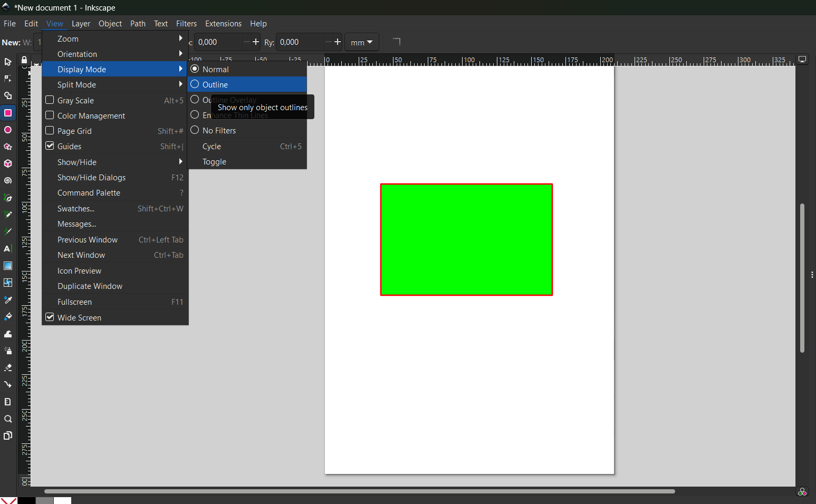Image resolution: width=816 pixels, height=504 pixels.
Task: Click the make corners sharp icon
Action: [x=397, y=42]
